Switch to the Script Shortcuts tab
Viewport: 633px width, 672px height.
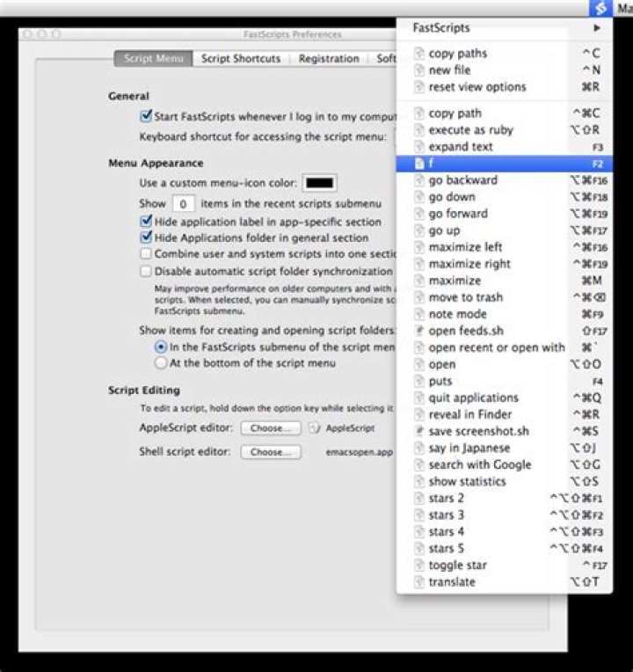[x=241, y=58]
